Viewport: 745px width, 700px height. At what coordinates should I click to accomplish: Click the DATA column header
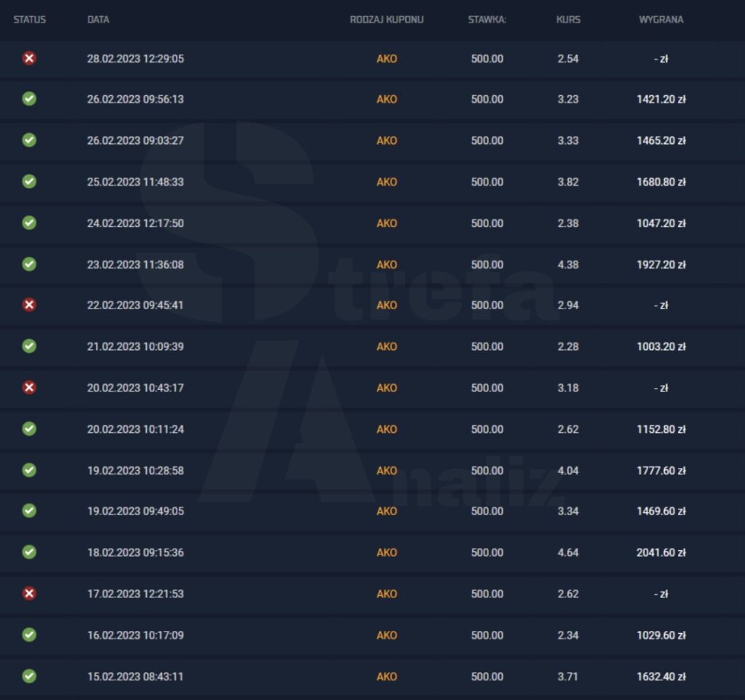coord(98,20)
